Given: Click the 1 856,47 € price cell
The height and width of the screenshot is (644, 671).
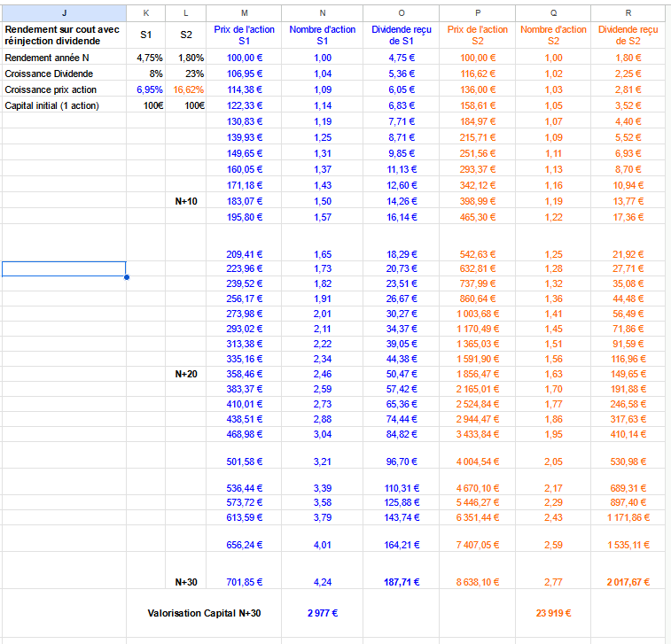Looking at the screenshot, I should coord(478,374).
